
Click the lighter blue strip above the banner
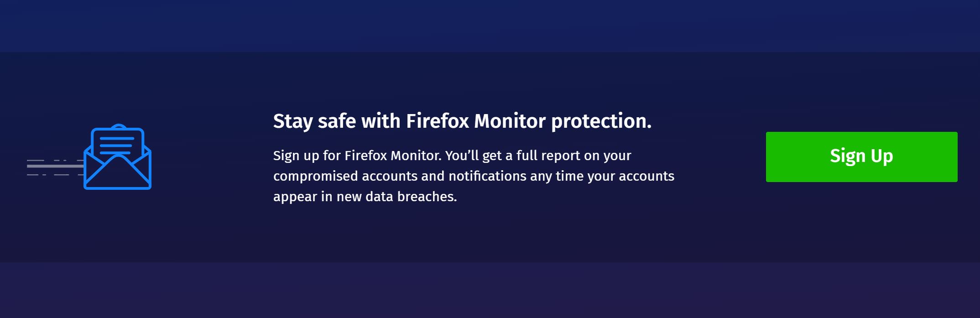(x=490, y=25)
